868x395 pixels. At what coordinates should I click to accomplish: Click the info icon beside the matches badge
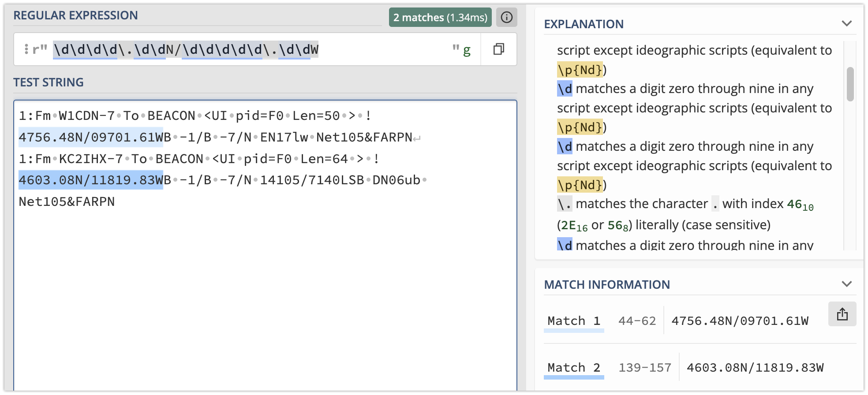[x=506, y=17]
